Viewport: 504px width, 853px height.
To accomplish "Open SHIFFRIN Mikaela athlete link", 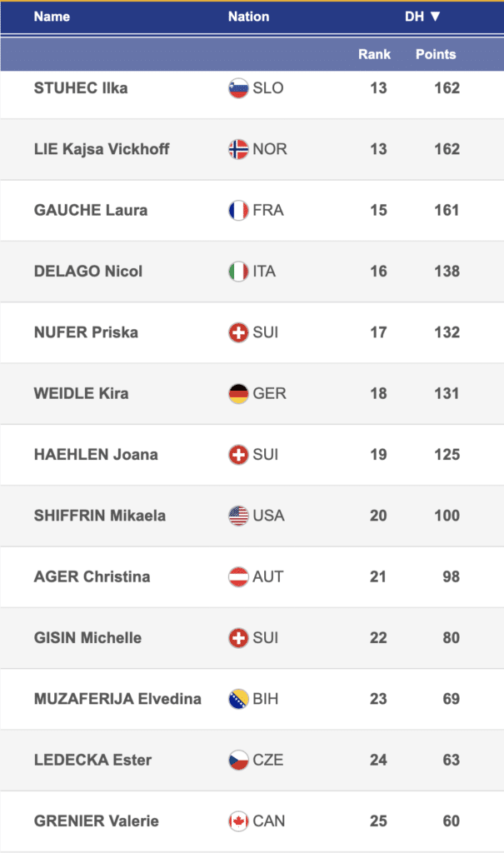I will [99, 516].
